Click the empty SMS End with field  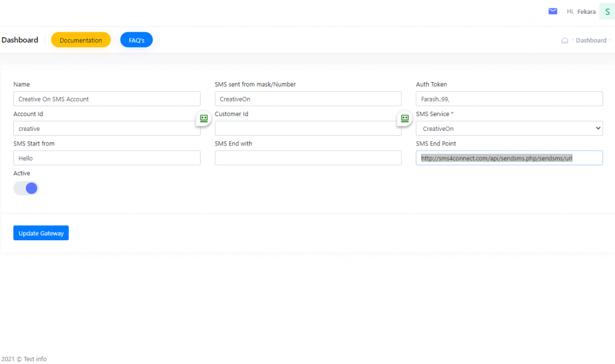(307, 158)
